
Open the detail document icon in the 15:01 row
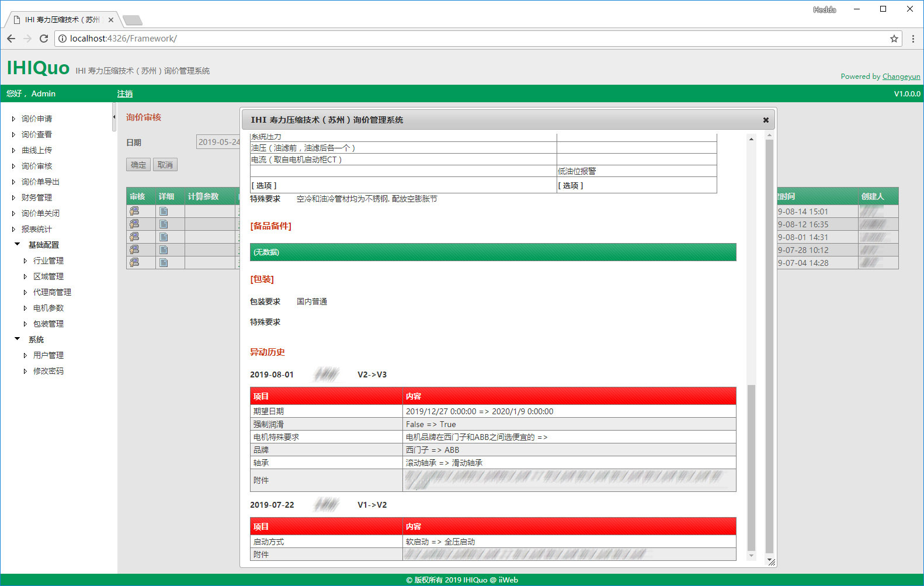pos(164,211)
